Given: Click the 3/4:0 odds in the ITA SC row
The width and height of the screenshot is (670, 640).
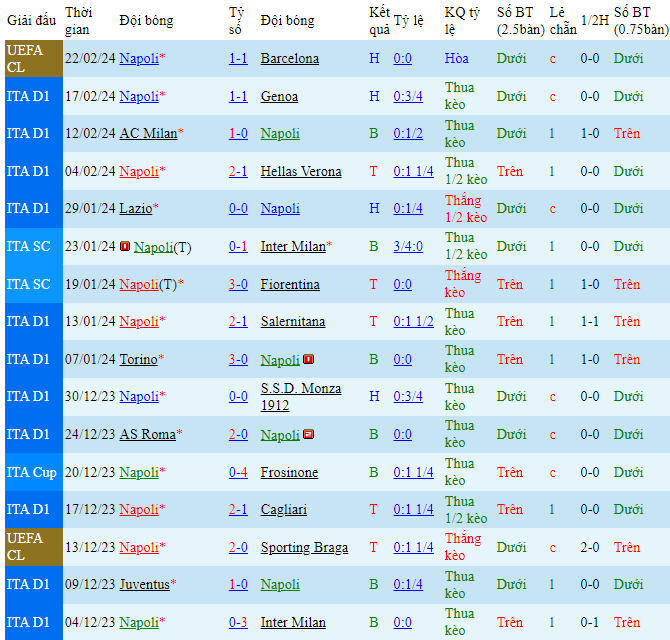Looking at the screenshot, I should pos(408,247).
